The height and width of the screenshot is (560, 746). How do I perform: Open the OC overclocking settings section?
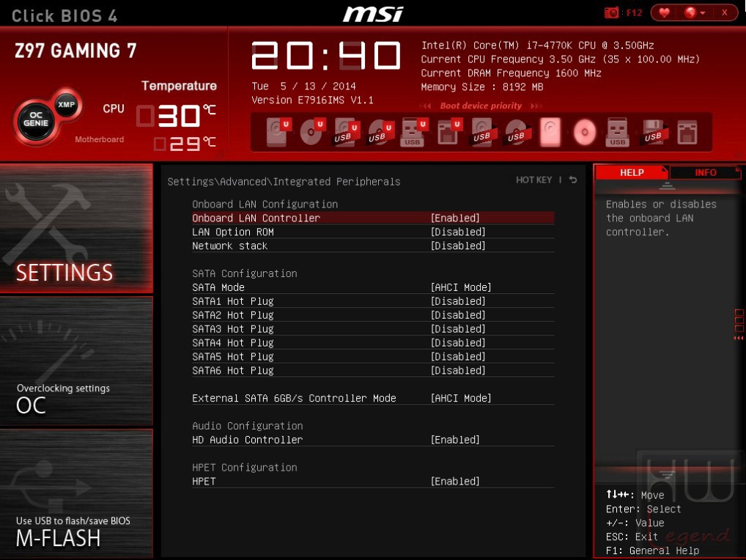point(76,361)
